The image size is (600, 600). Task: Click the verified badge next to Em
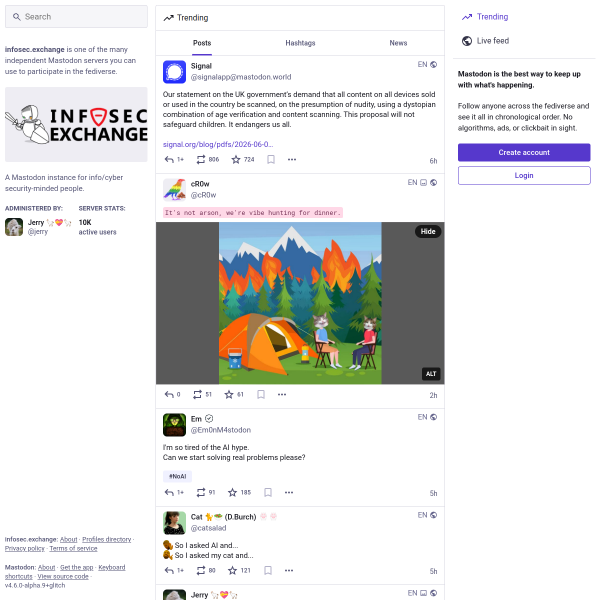(209, 419)
